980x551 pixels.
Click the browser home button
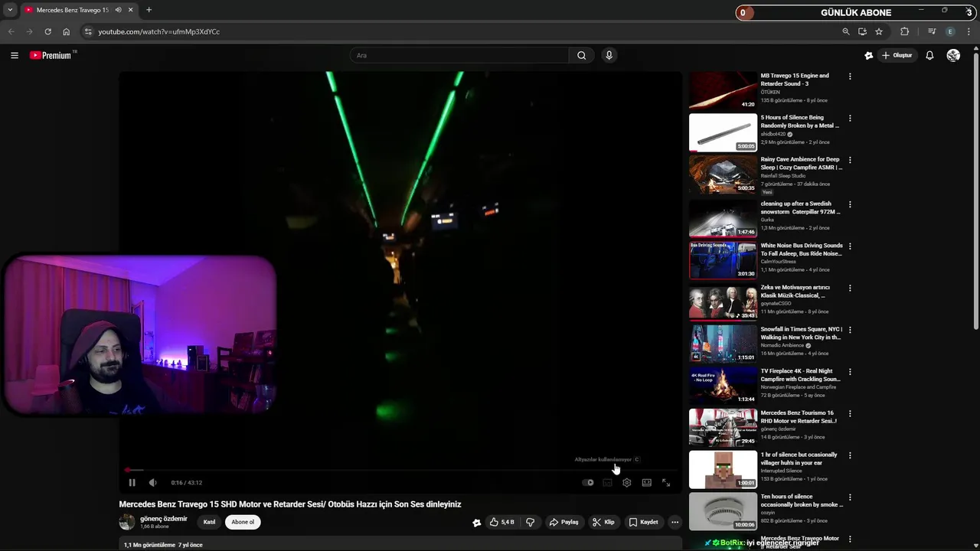point(66,31)
